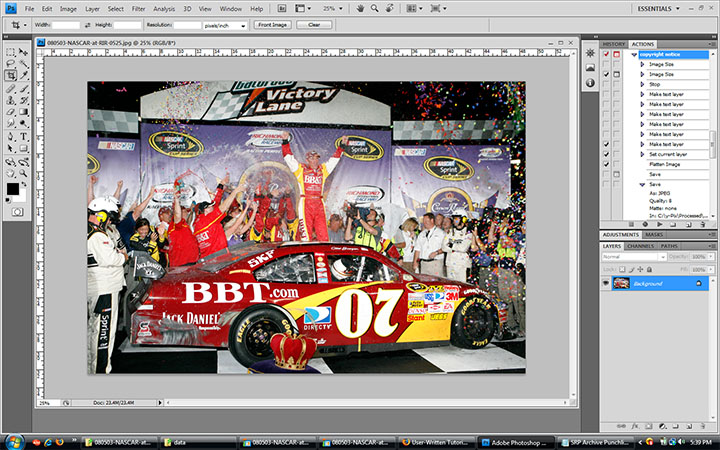Select the Hand tool in toolbox
This screenshot has width=720, height=450.
(11, 173)
